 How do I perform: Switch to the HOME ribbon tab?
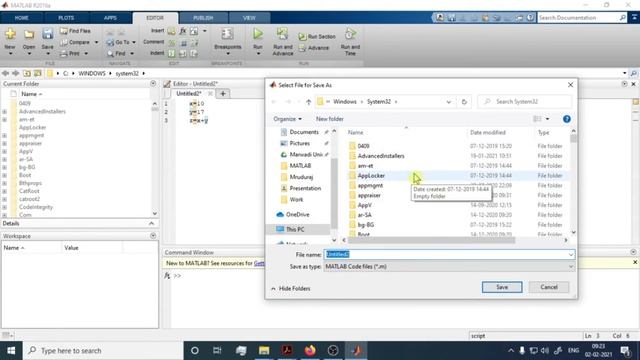pyautogui.click(x=22, y=18)
